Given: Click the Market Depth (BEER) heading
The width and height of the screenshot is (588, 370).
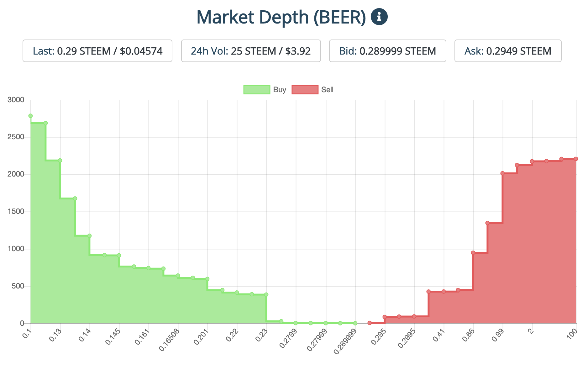Looking at the screenshot, I should click(281, 17).
